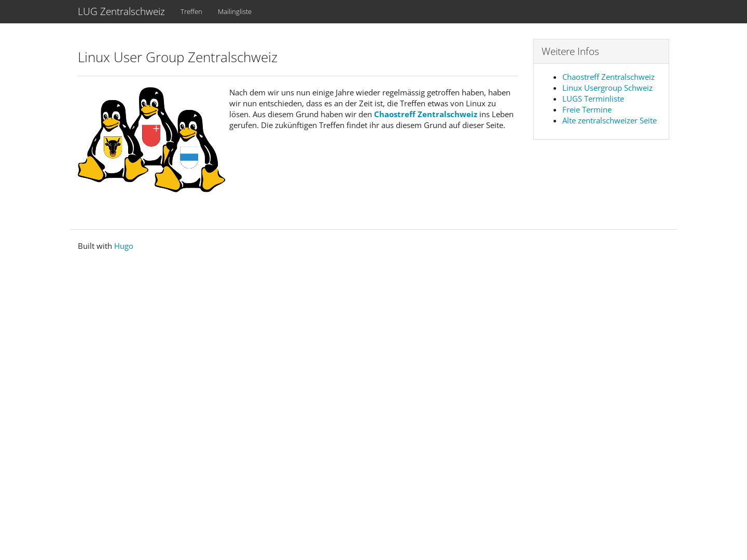Open the LUG Zentralschweiz brand link
This screenshot has height=560, width=747.
(x=121, y=11)
